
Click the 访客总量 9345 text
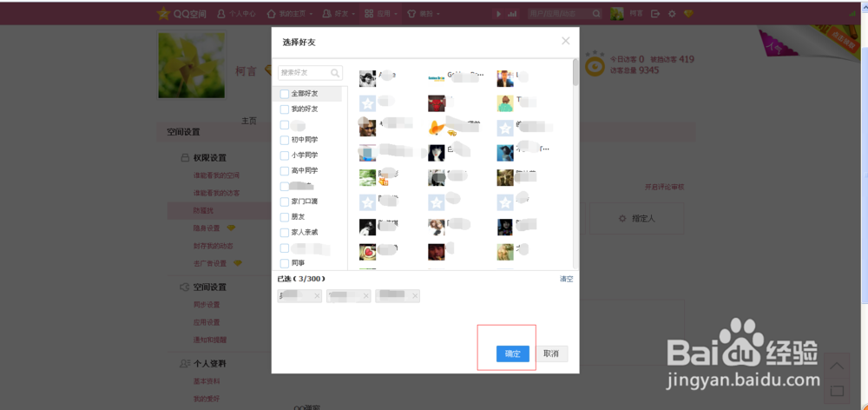[x=635, y=70]
